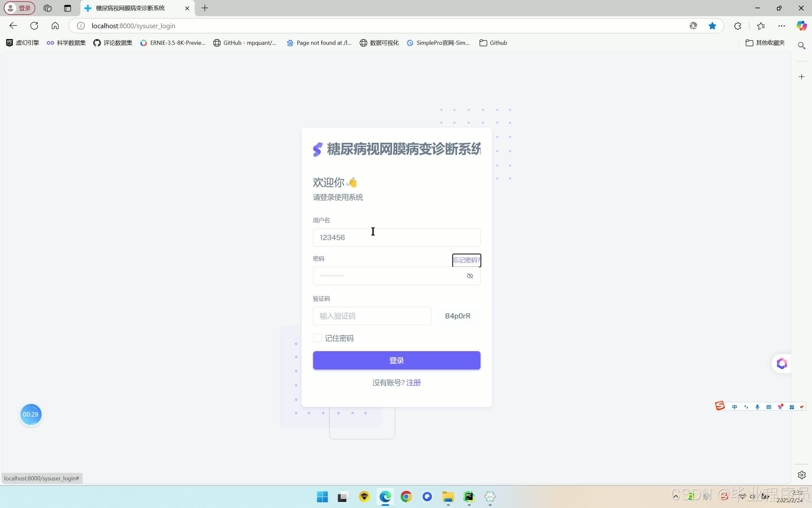Open the 虚幻引擎 bookmark
The height and width of the screenshot is (508, 812).
click(23, 43)
